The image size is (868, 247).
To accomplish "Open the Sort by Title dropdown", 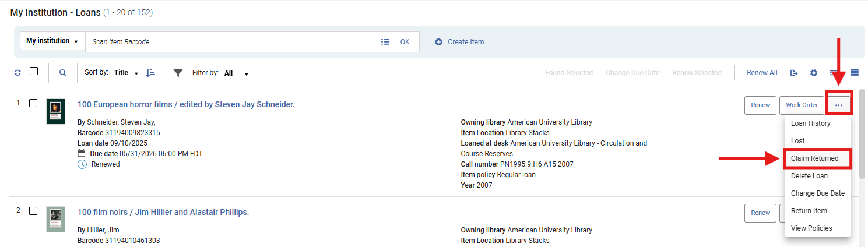I will tap(126, 73).
